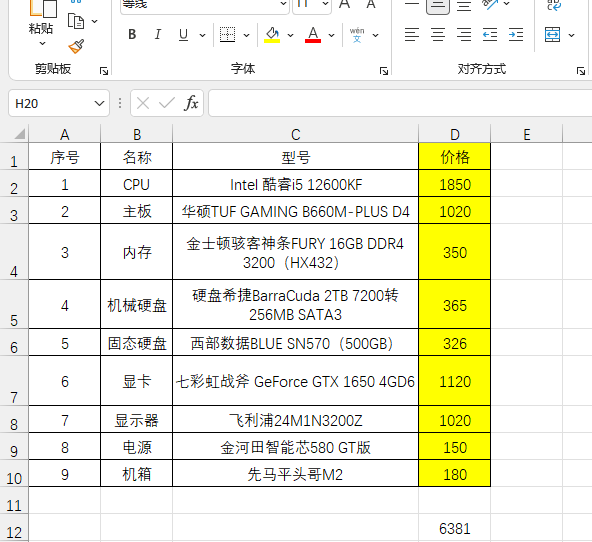Viewport: 592px width, 542px height.
Task: Click the increase indent icon
Action: click(516, 35)
